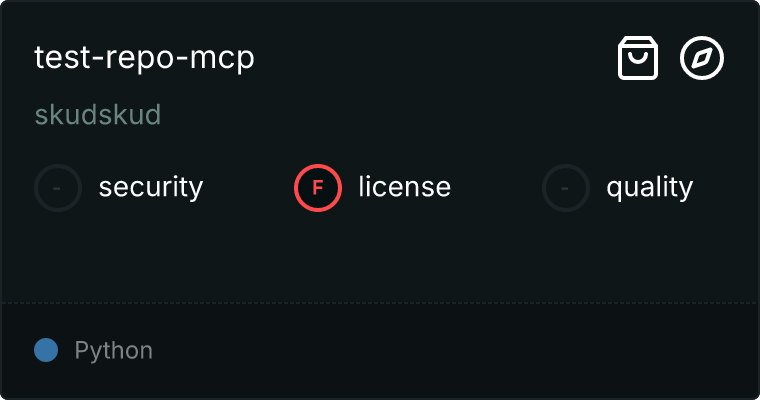Open the test-repo-mcp repository title
This screenshot has height=400, width=760.
pos(144,59)
